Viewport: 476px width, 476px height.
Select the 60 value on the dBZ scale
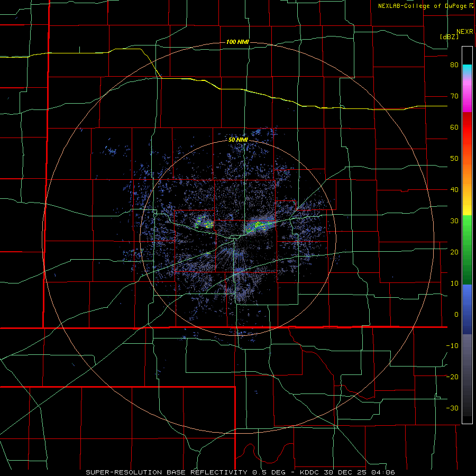[x=454, y=127]
